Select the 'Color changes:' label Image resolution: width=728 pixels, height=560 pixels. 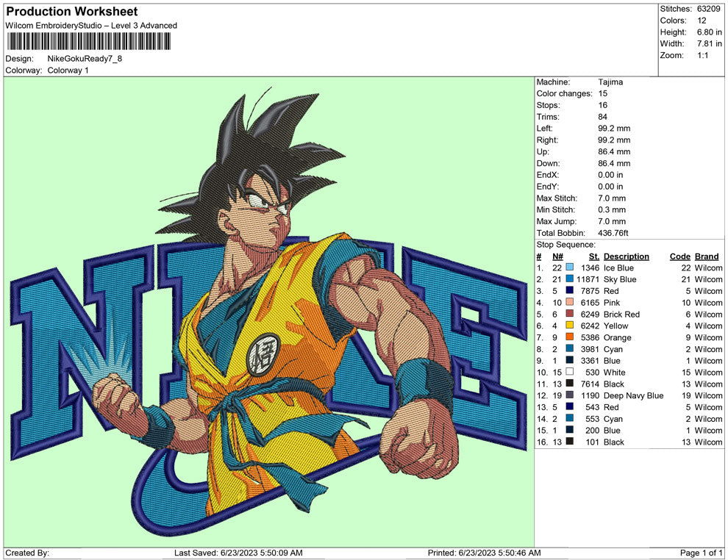[x=565, y=93]
